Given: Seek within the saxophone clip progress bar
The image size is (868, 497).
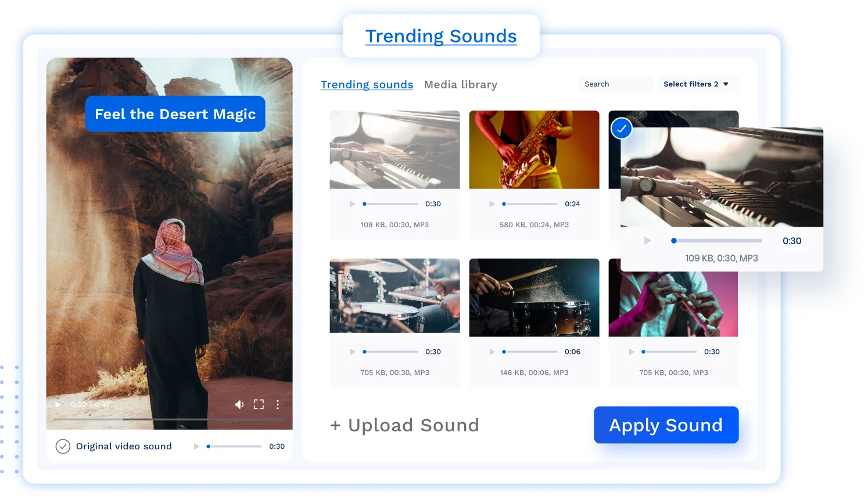Looking at the screenshot, I should click(530, 203).
